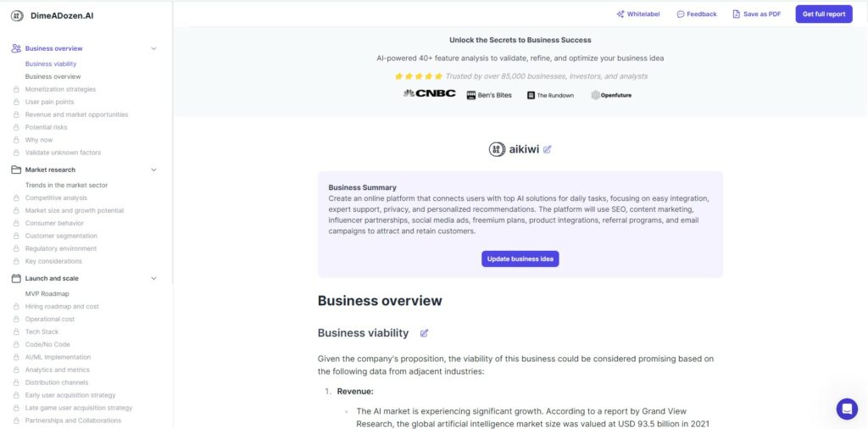Screen dimensions: 868x429
Task: Click the edit pencil next to aikiwi
Action: tap(547, 149)
